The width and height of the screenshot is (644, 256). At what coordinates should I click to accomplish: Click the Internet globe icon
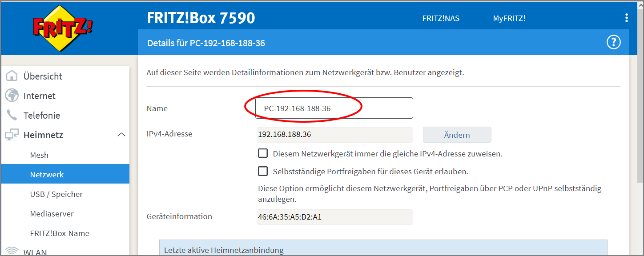click(x=12, y=96)
